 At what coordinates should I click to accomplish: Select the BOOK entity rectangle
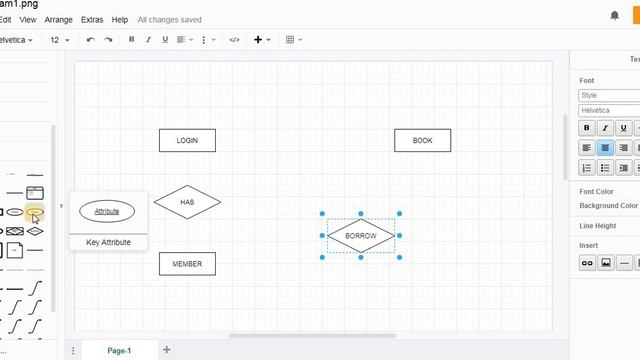(422, 140)
